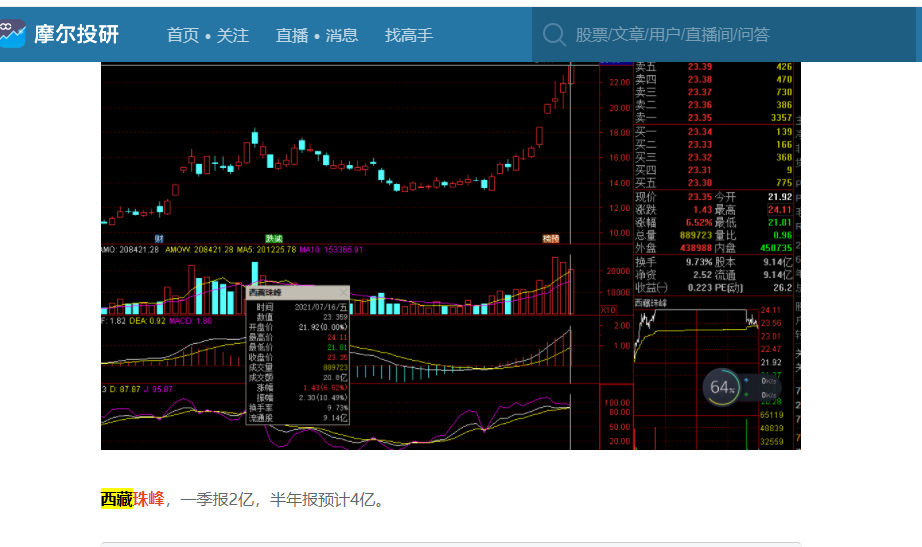
Task: Open the stock chart screenshot image
Action: coord(450,256)
